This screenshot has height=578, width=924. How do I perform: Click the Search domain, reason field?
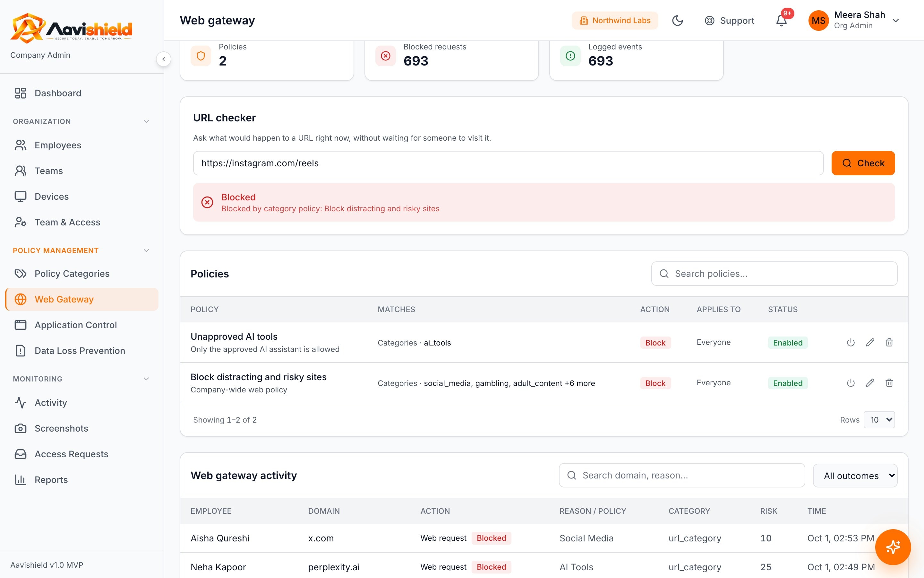pos(682,475)
